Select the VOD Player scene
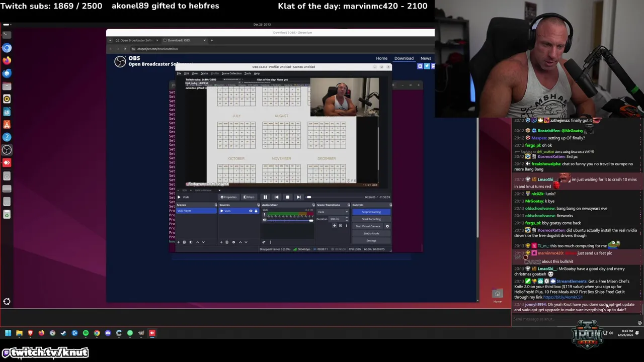Viewport: 644px width, 362px height. [196, 211]
